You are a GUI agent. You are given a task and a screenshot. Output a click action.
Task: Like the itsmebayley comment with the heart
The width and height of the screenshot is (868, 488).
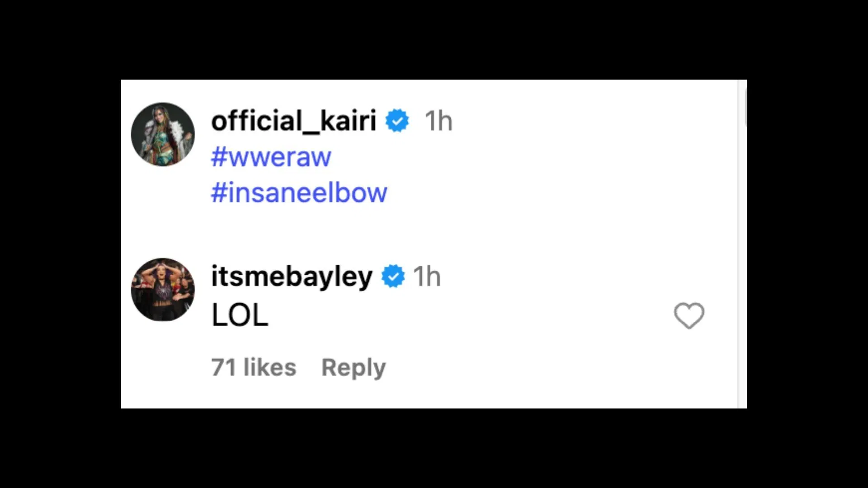689,315
